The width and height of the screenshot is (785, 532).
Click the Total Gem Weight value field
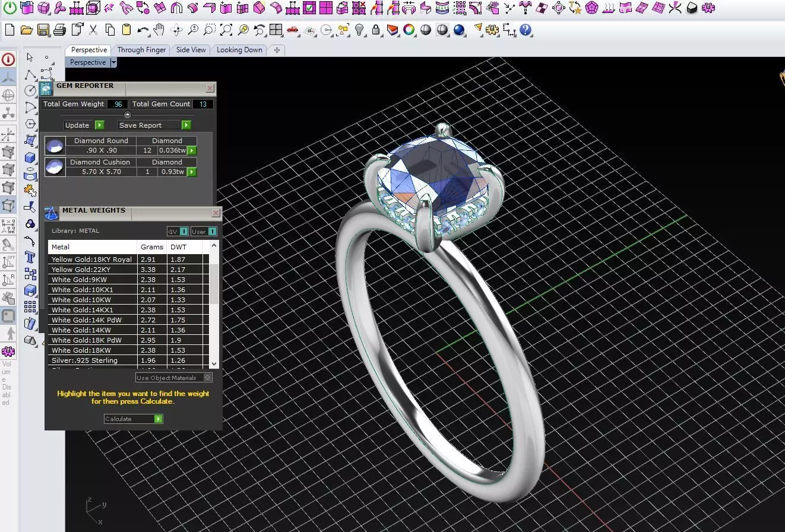(x=117, y=104)
